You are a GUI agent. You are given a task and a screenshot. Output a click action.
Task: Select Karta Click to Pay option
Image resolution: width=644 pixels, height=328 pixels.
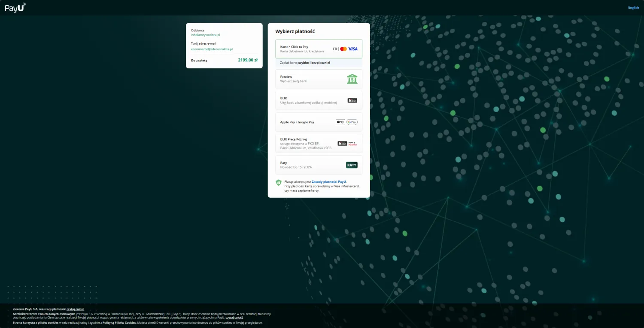tap(319, 49)
